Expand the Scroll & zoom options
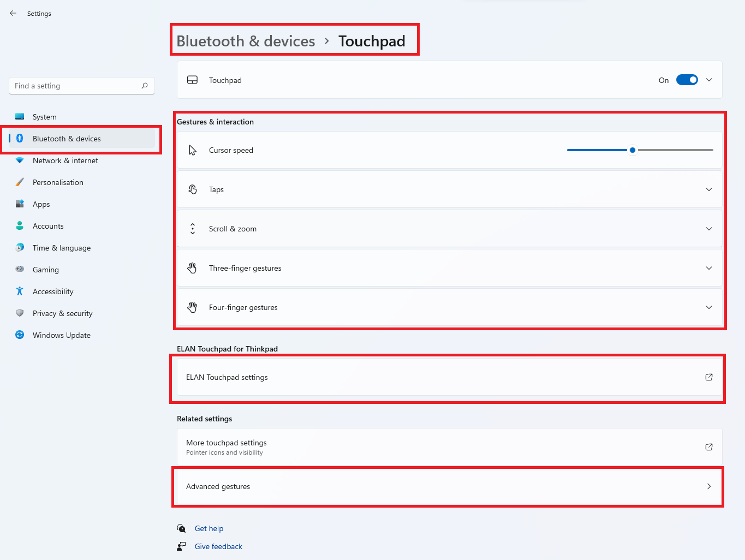 pyautogui.click(x=708, y=229)
